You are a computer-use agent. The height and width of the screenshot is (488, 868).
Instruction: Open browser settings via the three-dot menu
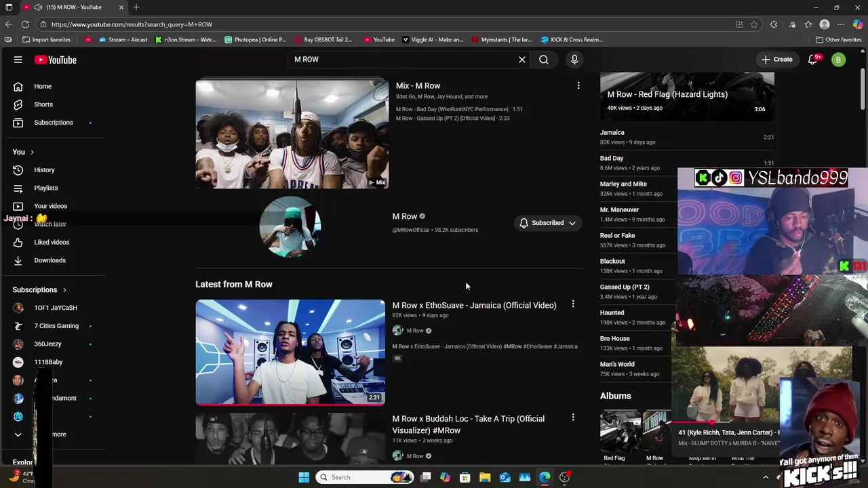click(x=841, y=24)
